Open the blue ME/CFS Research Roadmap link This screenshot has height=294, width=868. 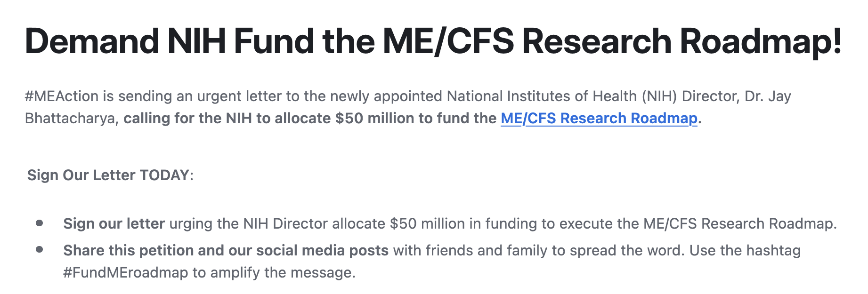pyautogui.click(x=599, y=118)
